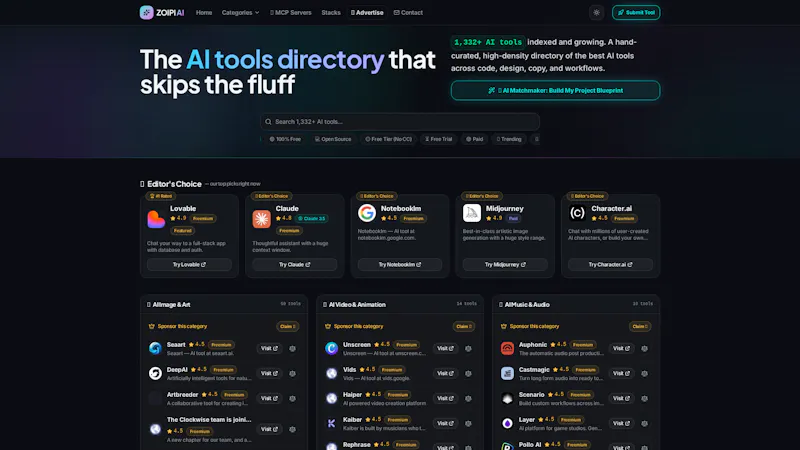Visit the Haiper tool
The height and width of the screenshot is (450, 800).
(x=445, y=398)
